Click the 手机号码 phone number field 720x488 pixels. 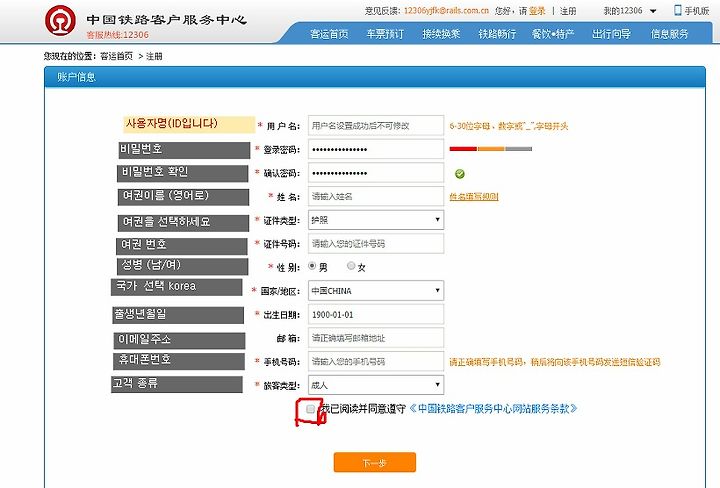[x=376, y=362]
